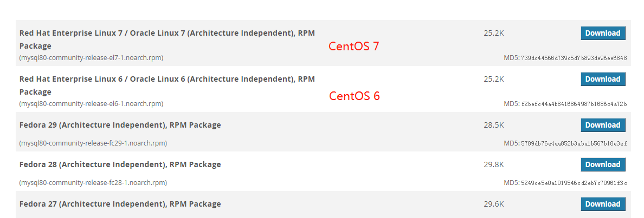Click Download for Fedora 28 RPM

click(x=603, y=164)
